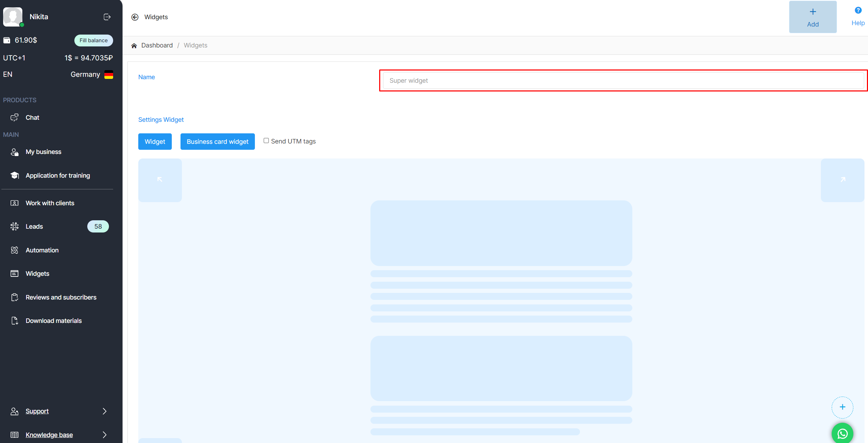Click the dashed circle plus icon
This screenshot has width=868, height=443.
point(842,407)
